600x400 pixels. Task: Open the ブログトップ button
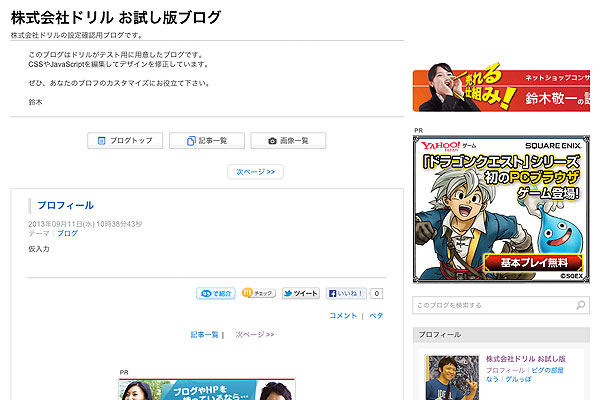pyautogui.click(x=125, y=140)
